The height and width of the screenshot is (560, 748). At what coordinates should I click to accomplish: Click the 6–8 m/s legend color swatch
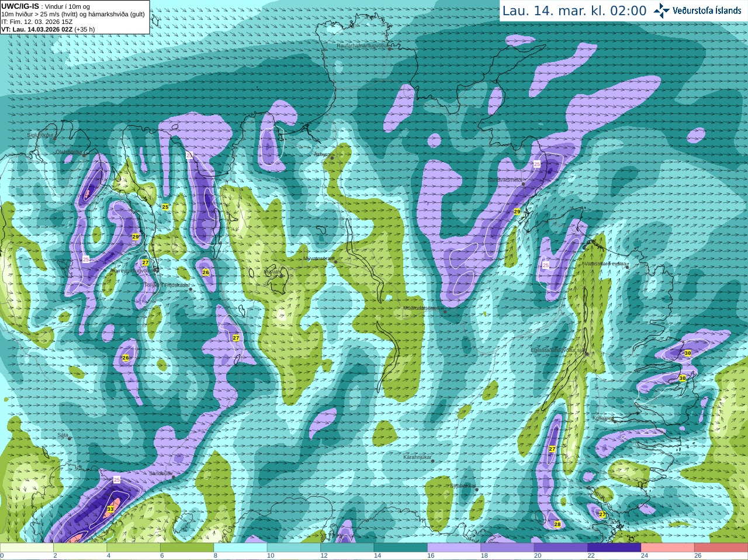tap(187, 548)
